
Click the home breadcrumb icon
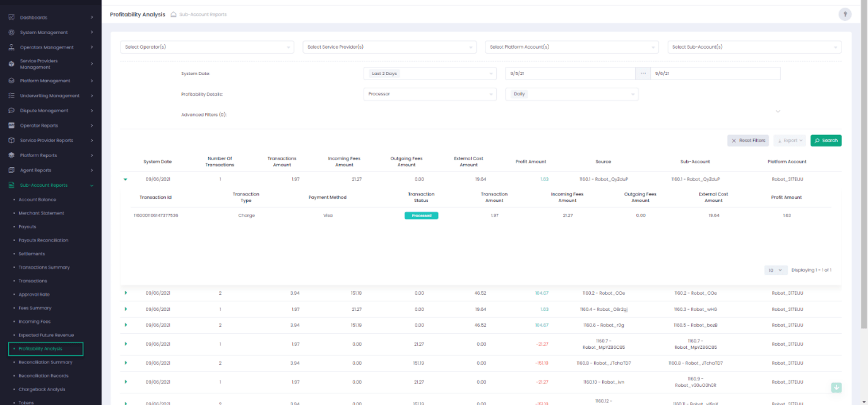(174, 15)
